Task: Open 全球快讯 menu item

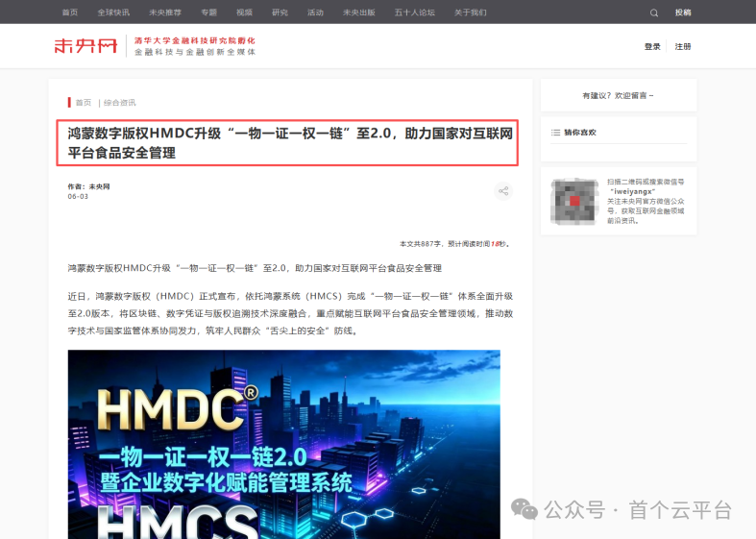Action: point(113,12)
